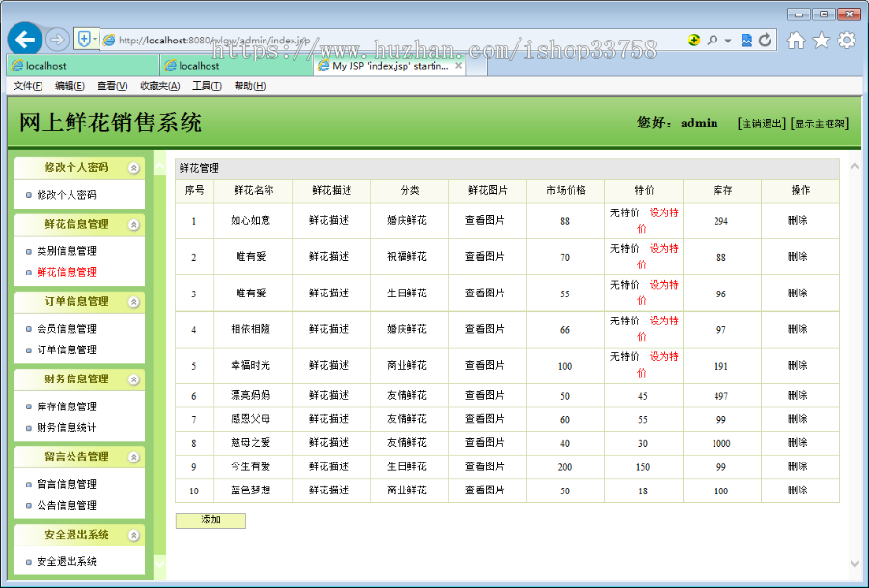The height and width of the screenshot is (588, 869).
Task: Refresh the page with the reload icon
Action: point(764,42)
